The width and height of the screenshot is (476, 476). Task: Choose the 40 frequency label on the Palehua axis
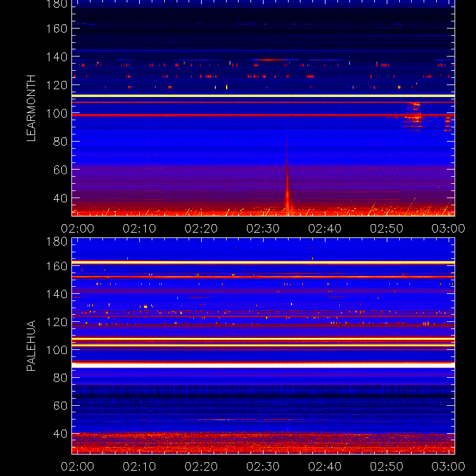click(60, 434)
